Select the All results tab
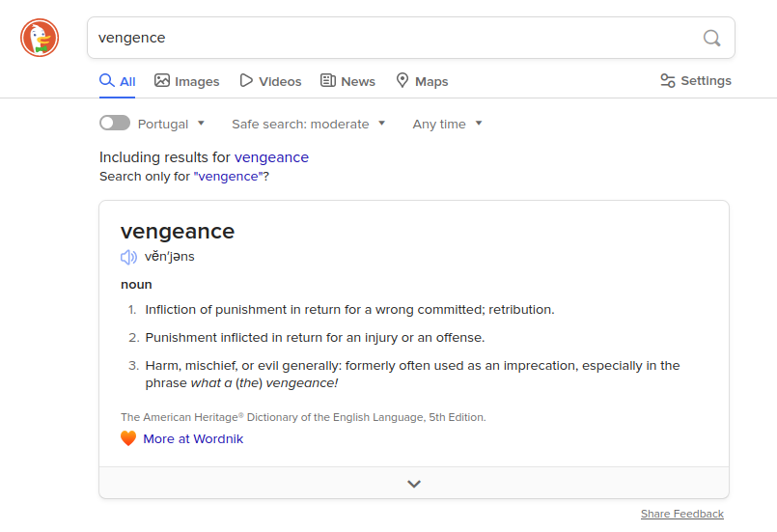 [x=118, y=81]
